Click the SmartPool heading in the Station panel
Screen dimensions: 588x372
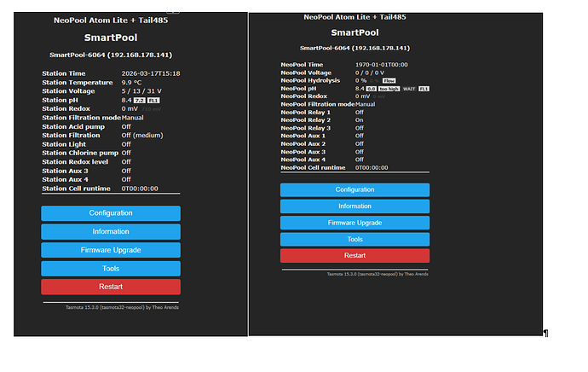pyautogui.click(x=111, y=38)
